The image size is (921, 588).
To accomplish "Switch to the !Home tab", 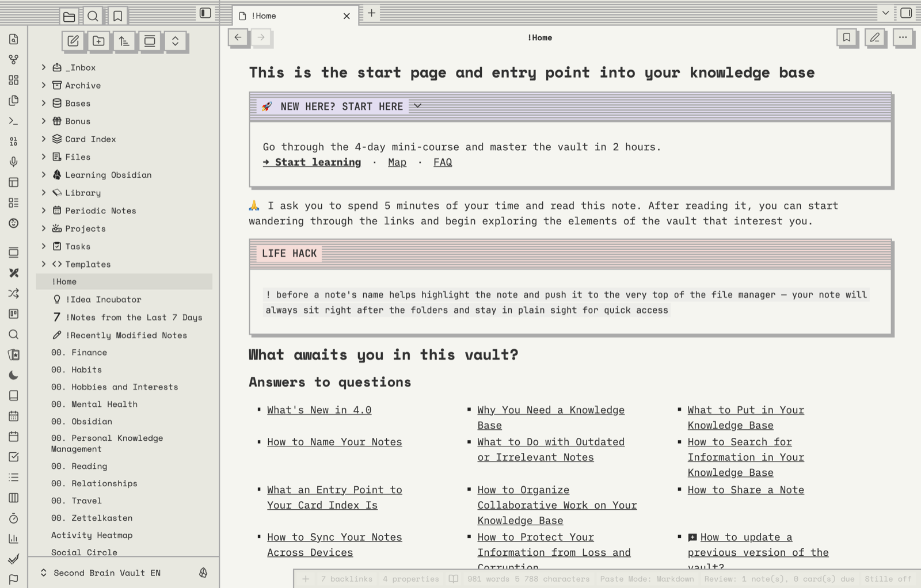I will 295,16.
